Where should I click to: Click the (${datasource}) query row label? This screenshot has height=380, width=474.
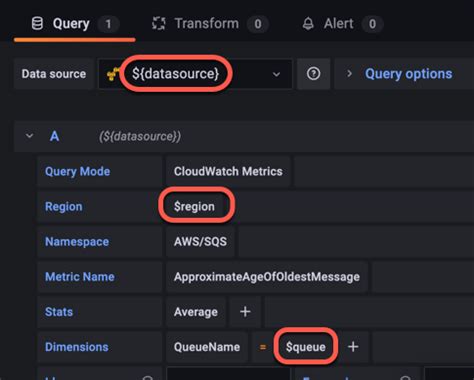pos(140,136)
